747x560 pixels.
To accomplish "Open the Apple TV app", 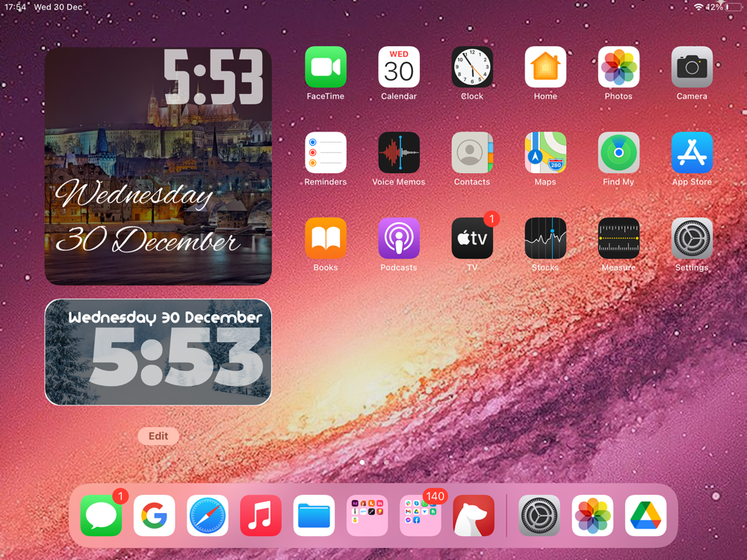I will point(472,239).
